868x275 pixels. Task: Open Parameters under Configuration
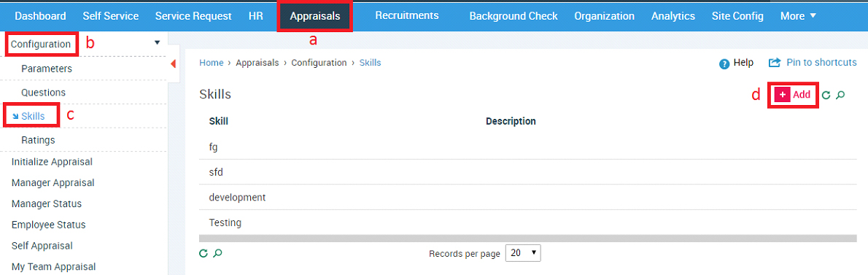[47, 69]
